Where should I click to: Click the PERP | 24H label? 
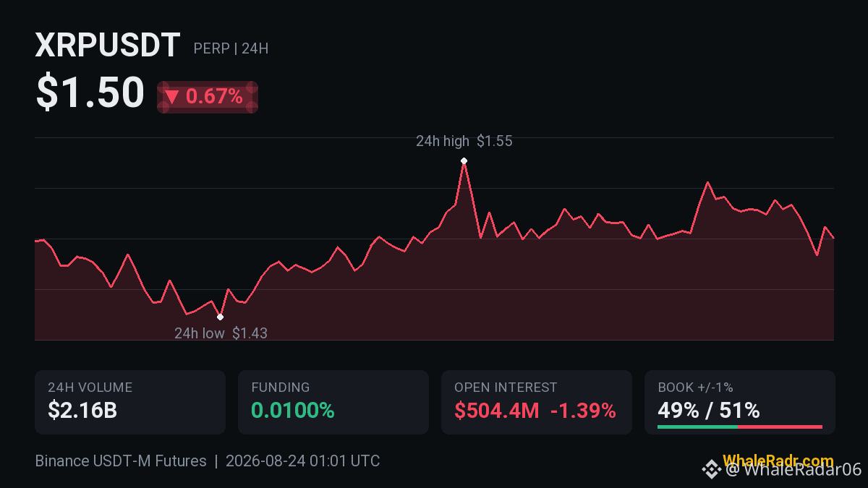tap(231, 48)
